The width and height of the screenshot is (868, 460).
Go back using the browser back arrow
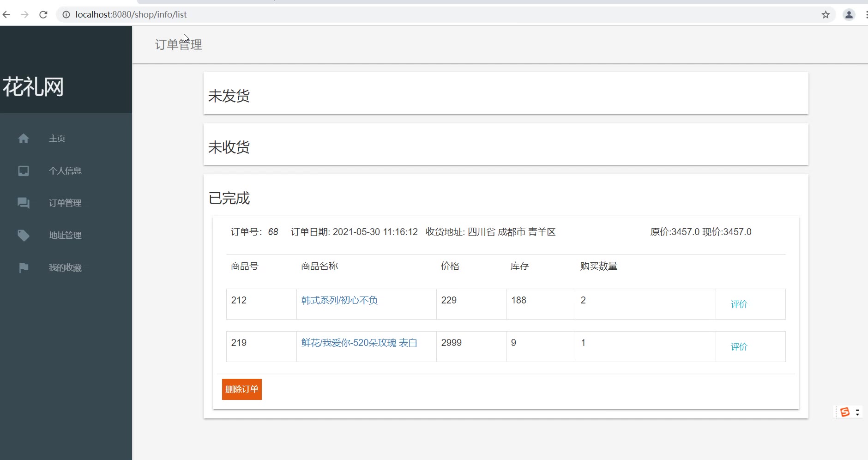pyautogui.click(x=6, y=15)
